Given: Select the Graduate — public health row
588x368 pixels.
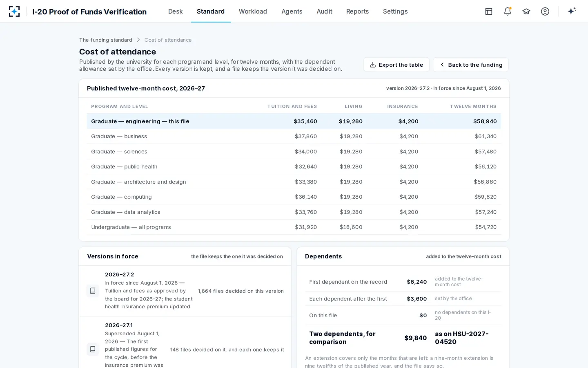Looking at the screenshot, I should tap(294, 167).
